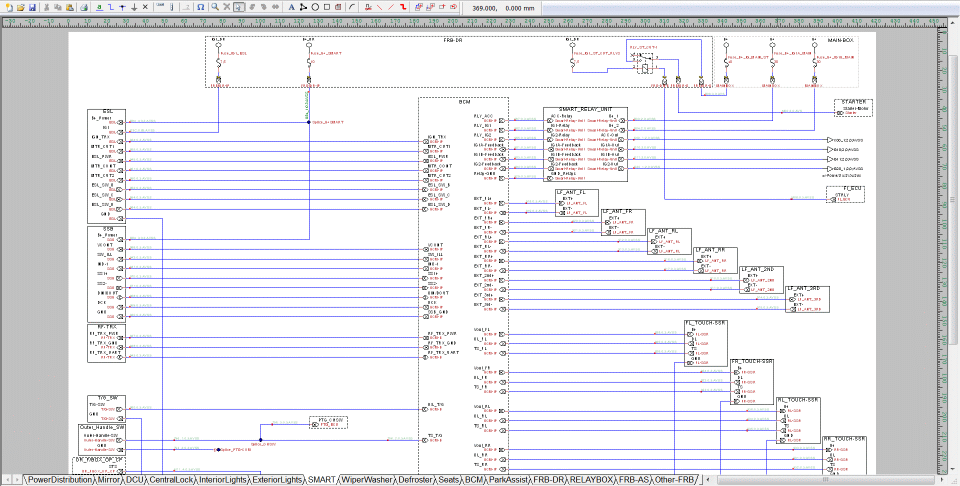This screenshot has height=486, width=960.
Task: Open the CentralLock sheet tab
Action: coord(171,480)
